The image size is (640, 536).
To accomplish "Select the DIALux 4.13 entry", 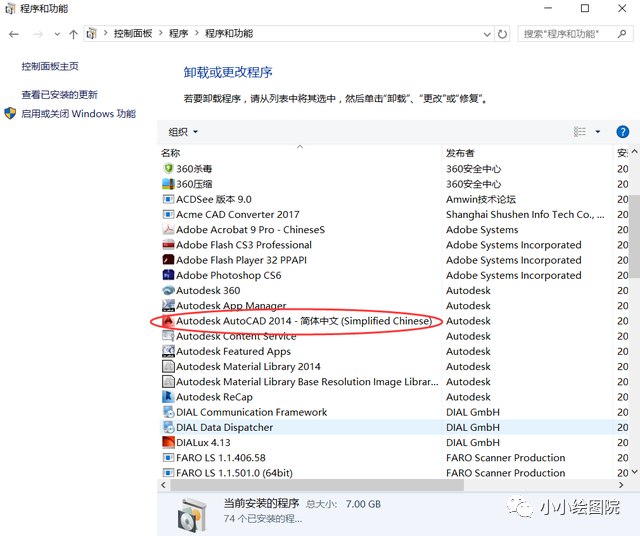I will tap(203, 443).
